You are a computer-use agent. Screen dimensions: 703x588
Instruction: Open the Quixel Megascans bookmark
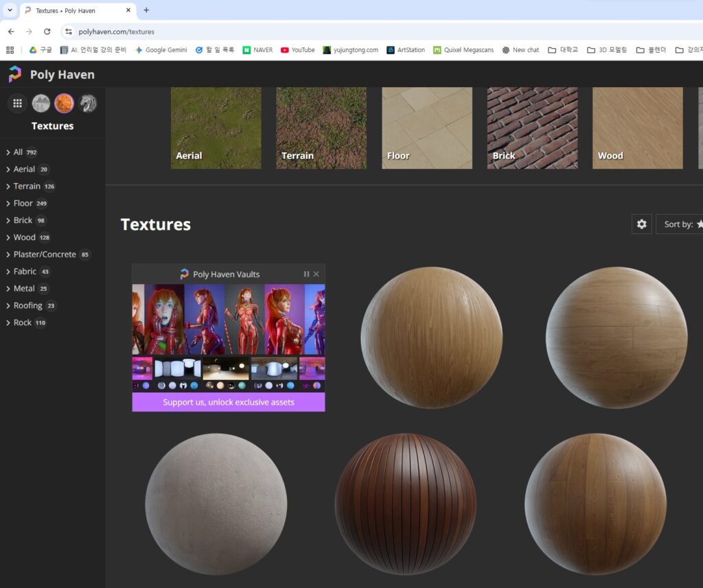(463, 50)
